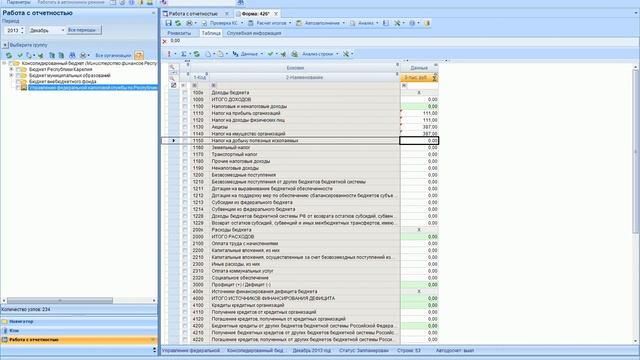Click the green checkmark icon in table toolbar
This screenshot has height=360, width=640.
point(270,54)
